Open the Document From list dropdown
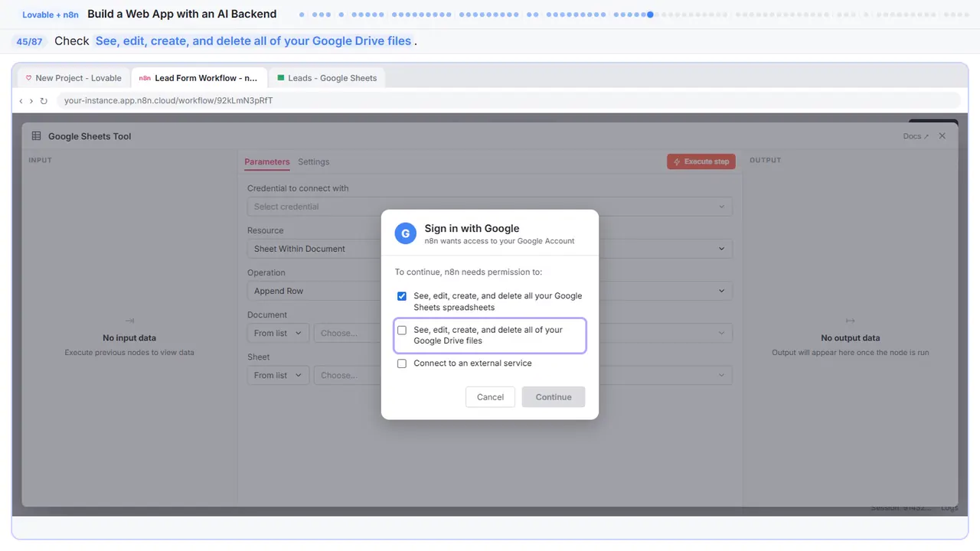This screenshot has width=980, height=551. pos(278,333)
